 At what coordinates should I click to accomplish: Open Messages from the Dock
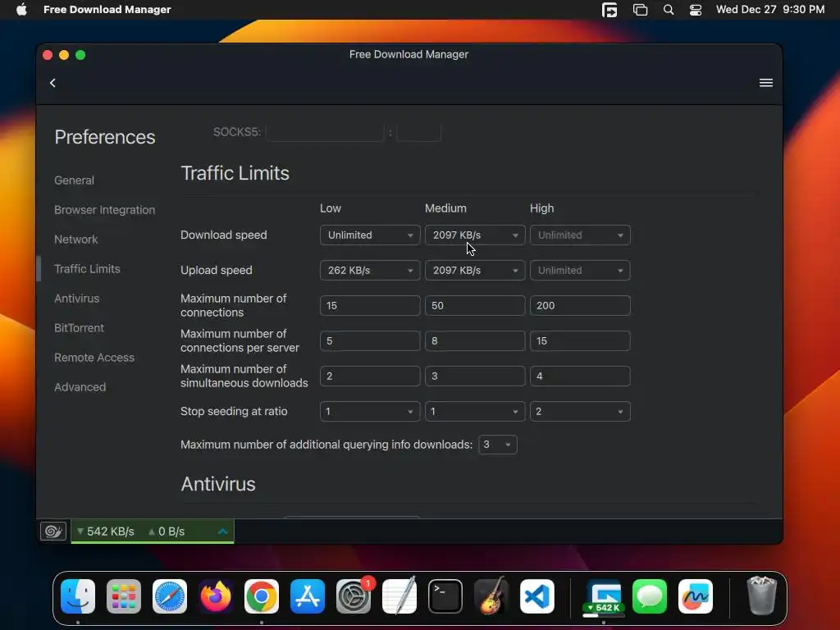(x=650, y=596)
